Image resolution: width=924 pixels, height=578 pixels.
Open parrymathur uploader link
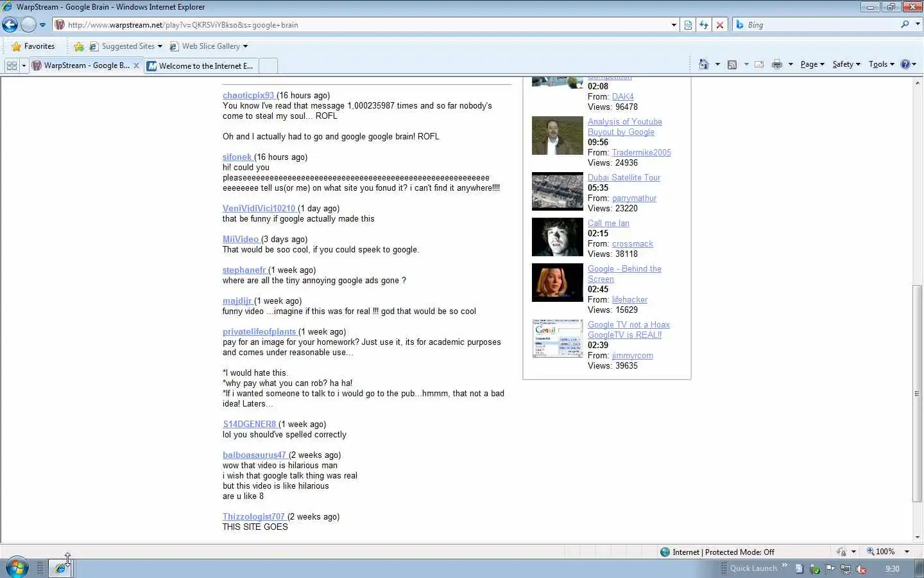pos(634,198)
